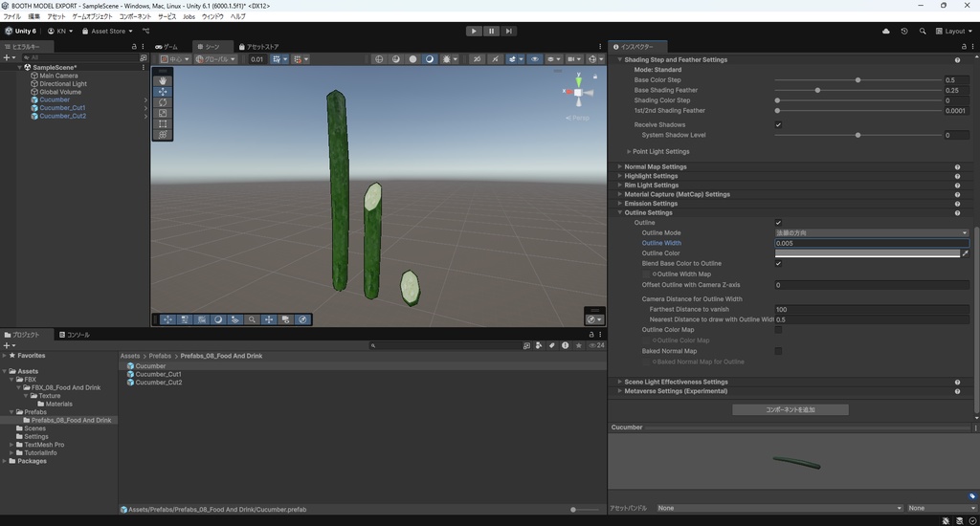Select the Rect transform tool
The image size is (980, 526).
(x=163, y=124)
